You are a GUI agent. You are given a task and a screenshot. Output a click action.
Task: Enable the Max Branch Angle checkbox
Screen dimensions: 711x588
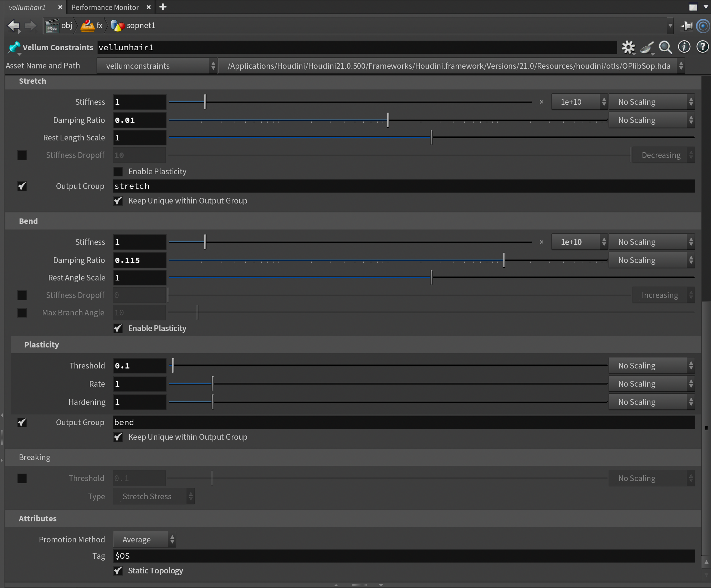[22, 313]
